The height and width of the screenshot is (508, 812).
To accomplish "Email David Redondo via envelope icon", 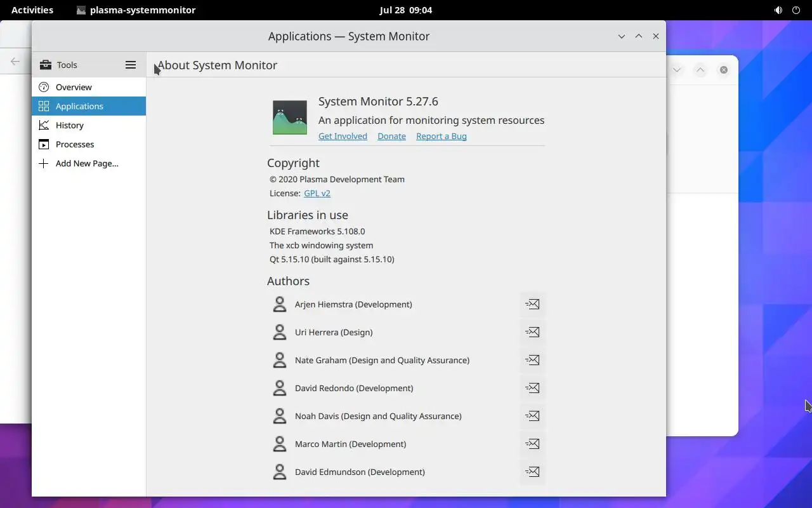I will [532, 388].
